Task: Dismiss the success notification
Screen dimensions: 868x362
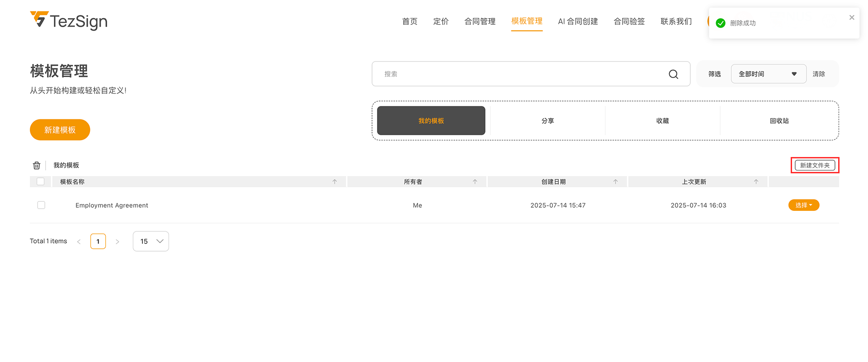Action: click(851, 18)
